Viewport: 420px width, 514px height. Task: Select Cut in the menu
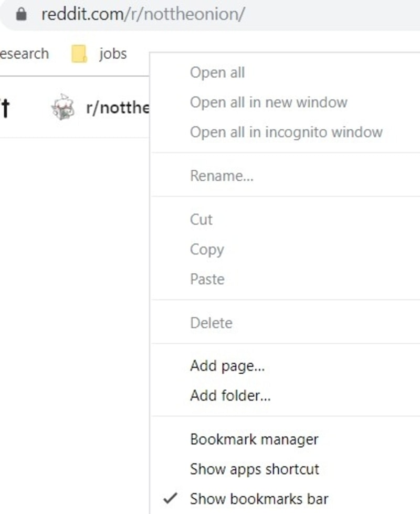[201, 219]
